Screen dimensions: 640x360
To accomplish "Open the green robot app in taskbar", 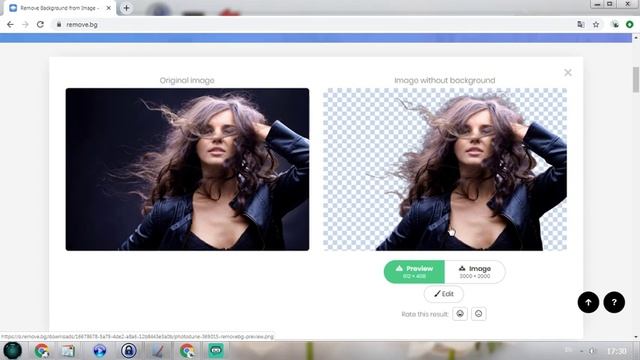I will point(216,350).
